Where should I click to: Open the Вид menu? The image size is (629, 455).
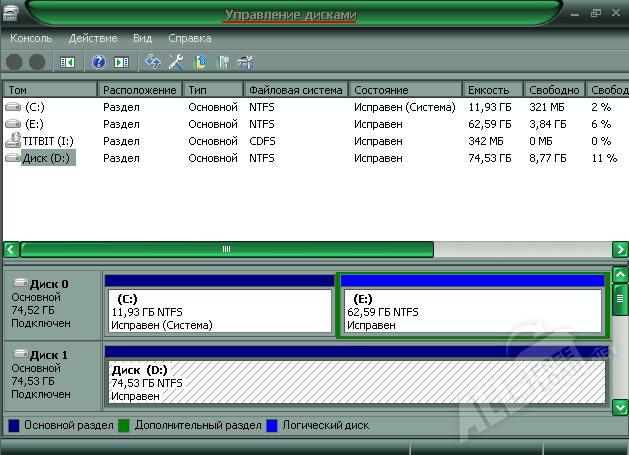(x=144, y=38)
